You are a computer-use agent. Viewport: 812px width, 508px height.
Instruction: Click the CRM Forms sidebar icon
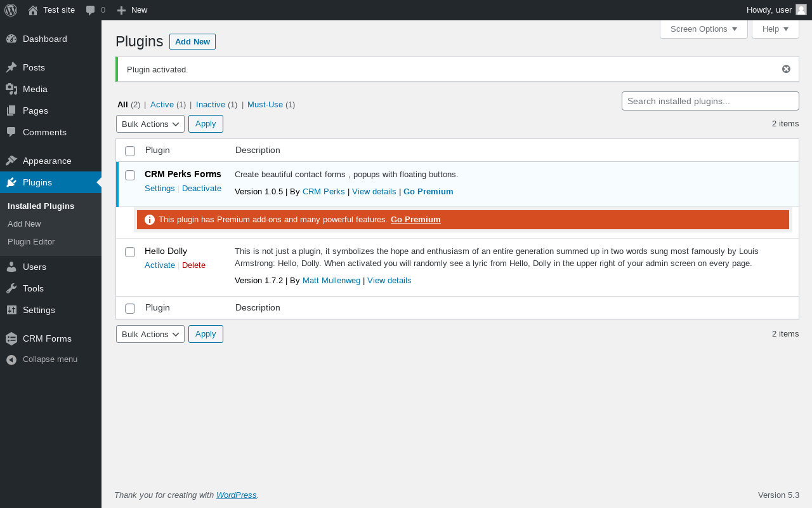coord(11,338)
